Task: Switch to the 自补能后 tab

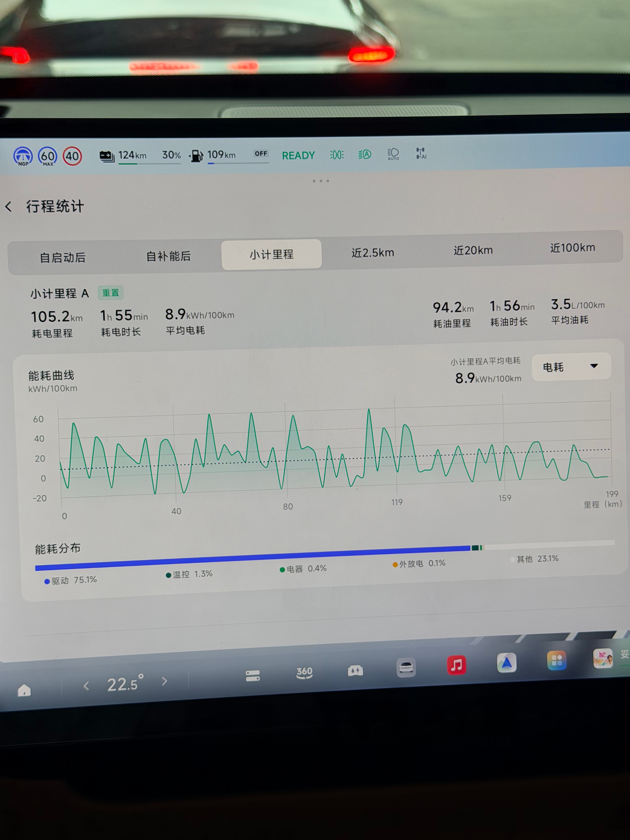Action: click(x=168, y=256)
